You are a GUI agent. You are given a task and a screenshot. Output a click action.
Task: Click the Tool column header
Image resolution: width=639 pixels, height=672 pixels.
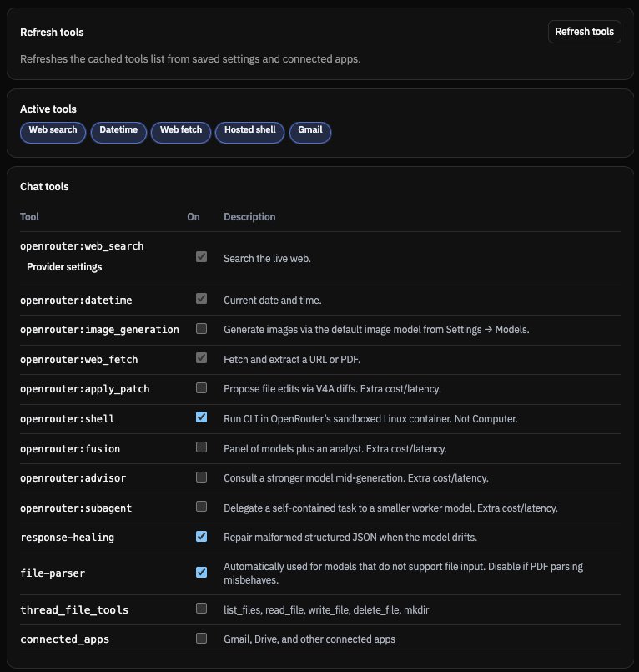point(29,217)
